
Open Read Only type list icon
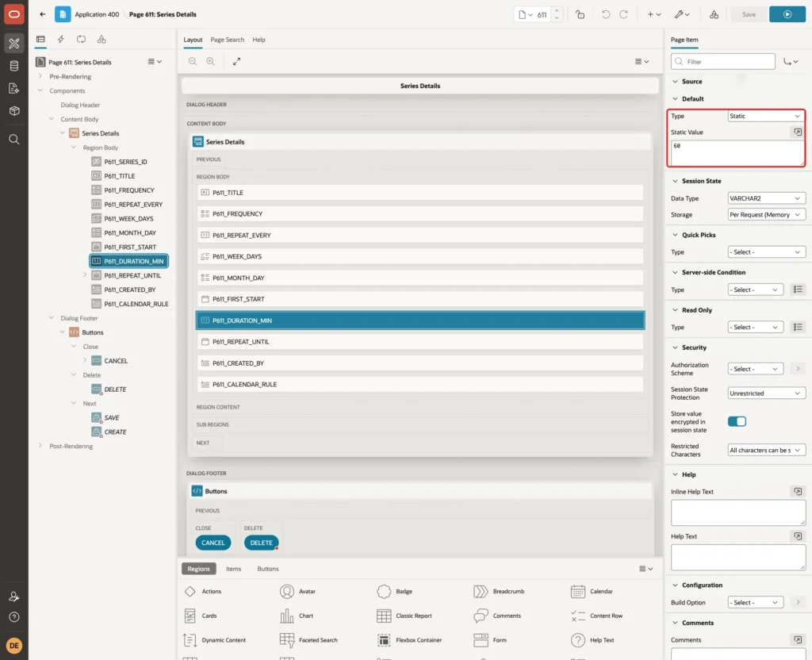pyautogui.click(x=798, y=328)
